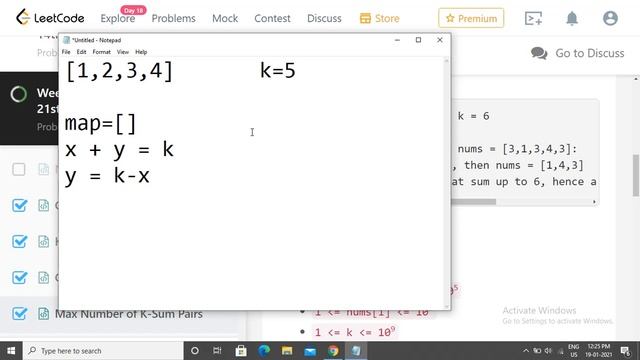Click the text line map=[]
This screenshot has height=360, width=640.
pyautogui.click(x=100, y=123)
